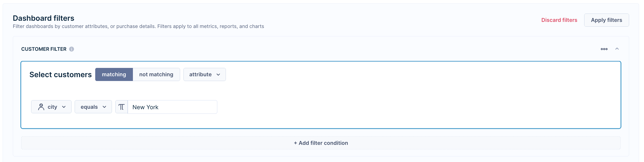Click the New York value input field
Image resolution: width=644 pixels, height=162 pixels.
(172, 107)
